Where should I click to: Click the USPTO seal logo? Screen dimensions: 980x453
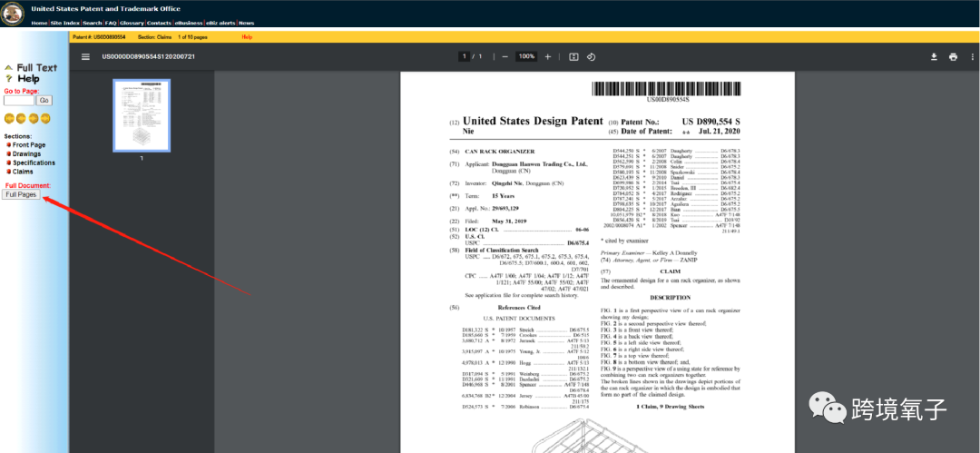(x=13, y=13)
